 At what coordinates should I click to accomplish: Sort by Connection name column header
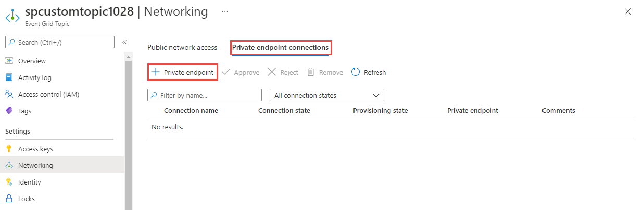point(191,111)
